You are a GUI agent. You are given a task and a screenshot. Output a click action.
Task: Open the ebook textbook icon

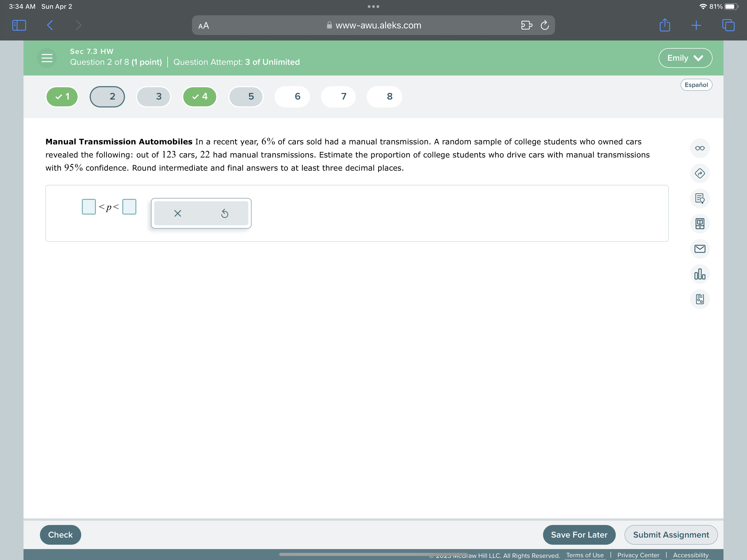tap(699, 224)
